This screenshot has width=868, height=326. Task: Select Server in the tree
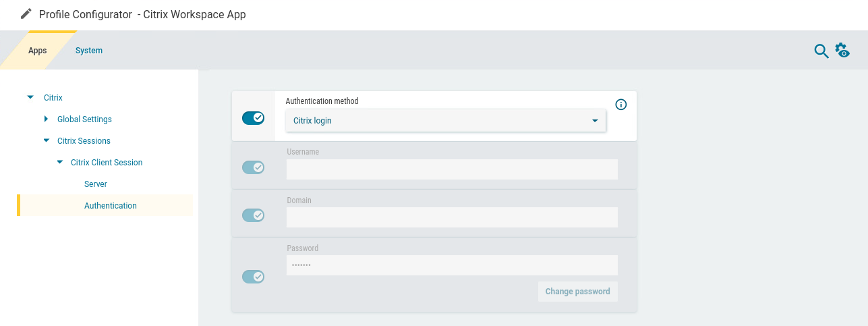(96, 184)
